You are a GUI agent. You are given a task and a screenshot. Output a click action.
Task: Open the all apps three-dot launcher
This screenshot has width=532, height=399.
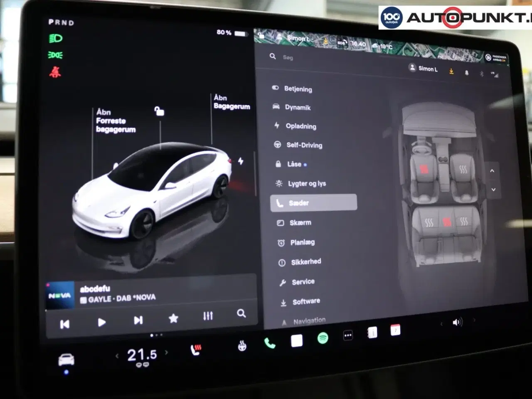pyautogui.click(x=348, y=335)
